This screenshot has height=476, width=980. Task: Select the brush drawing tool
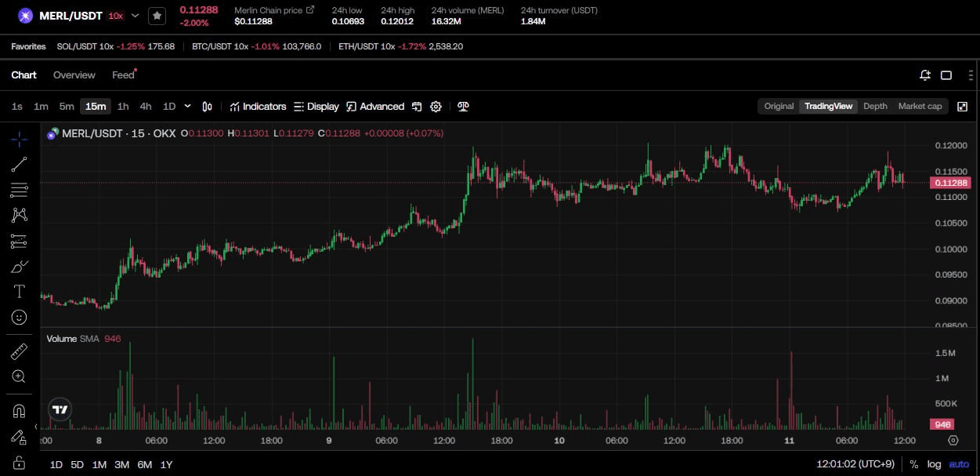pos(20,267)
